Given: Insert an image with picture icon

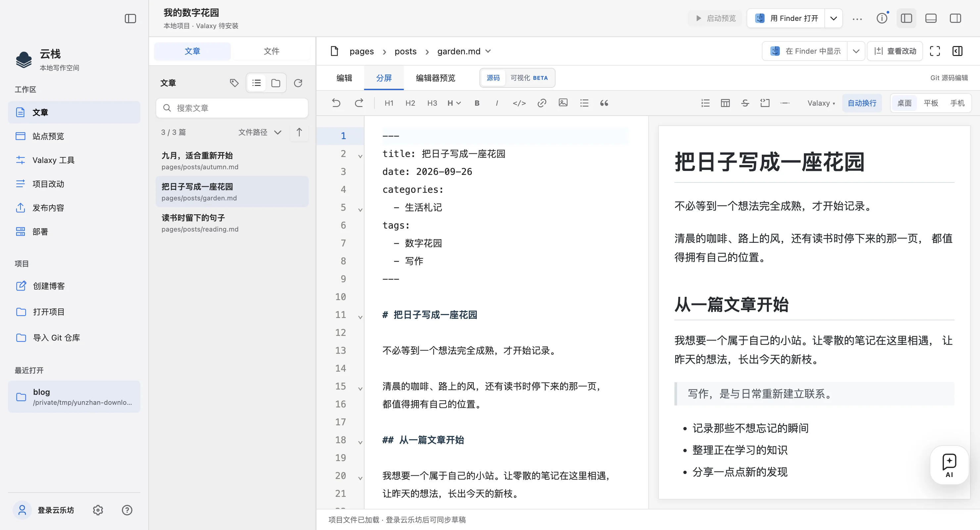Looking at the screenshot, I should 563,103.
